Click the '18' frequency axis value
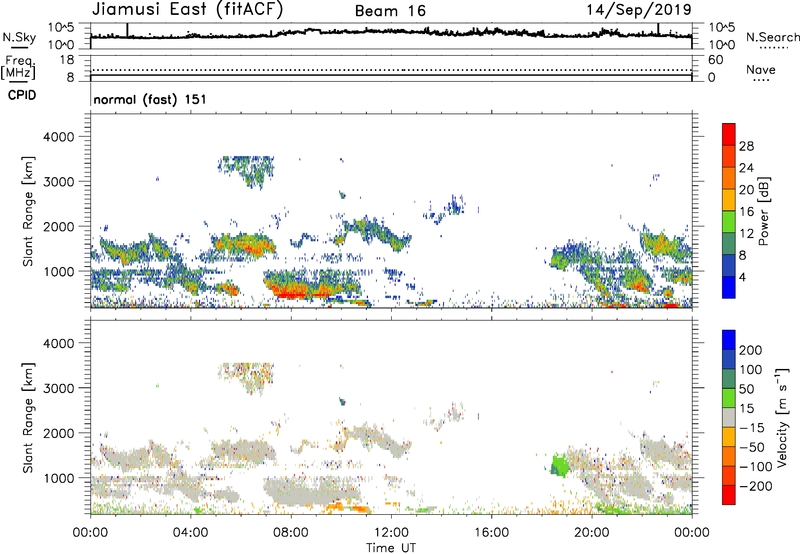Screen dimensions: 800x554 tap(67, 60)
